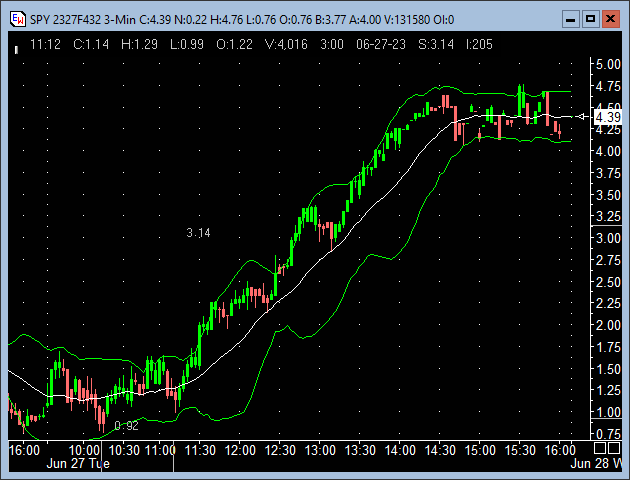Click the O:1.22 open value
The width and height of the screenshot is (630, 480).
[235, 44]
